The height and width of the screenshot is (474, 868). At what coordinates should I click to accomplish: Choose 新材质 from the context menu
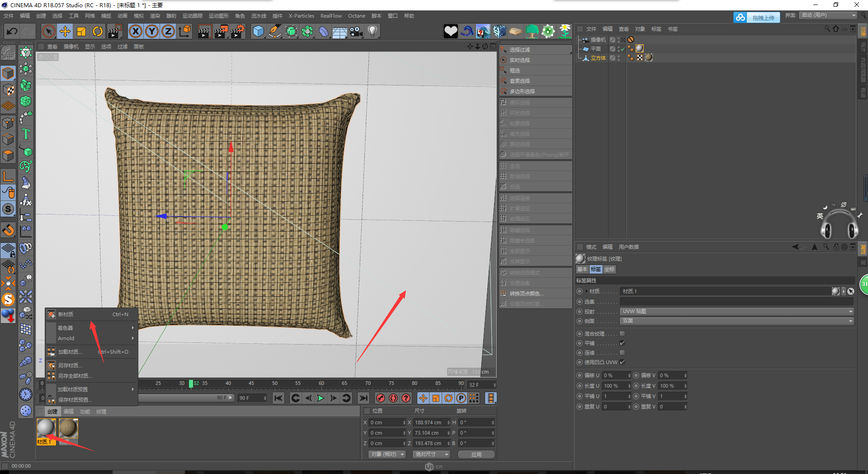point(66,314)
